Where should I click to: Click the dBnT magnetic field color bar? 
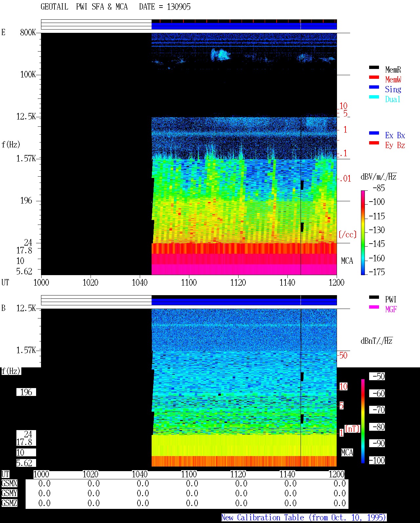coord(363,421)
